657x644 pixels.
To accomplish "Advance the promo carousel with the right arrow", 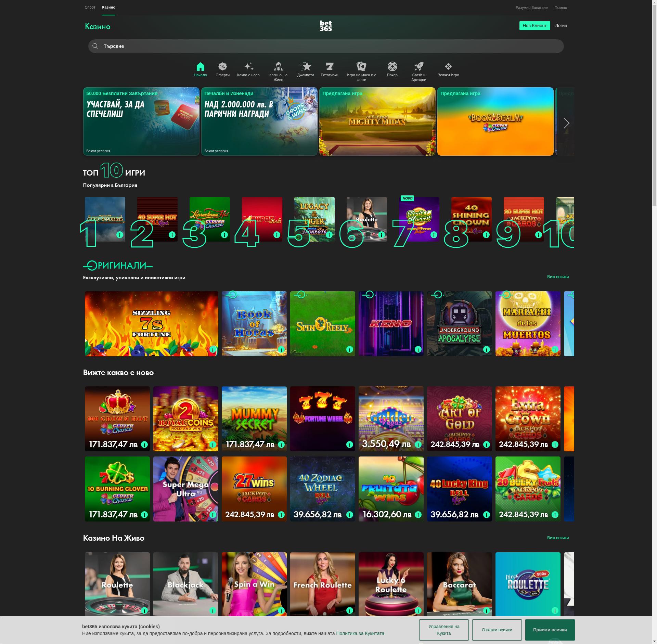I will 566,123.
